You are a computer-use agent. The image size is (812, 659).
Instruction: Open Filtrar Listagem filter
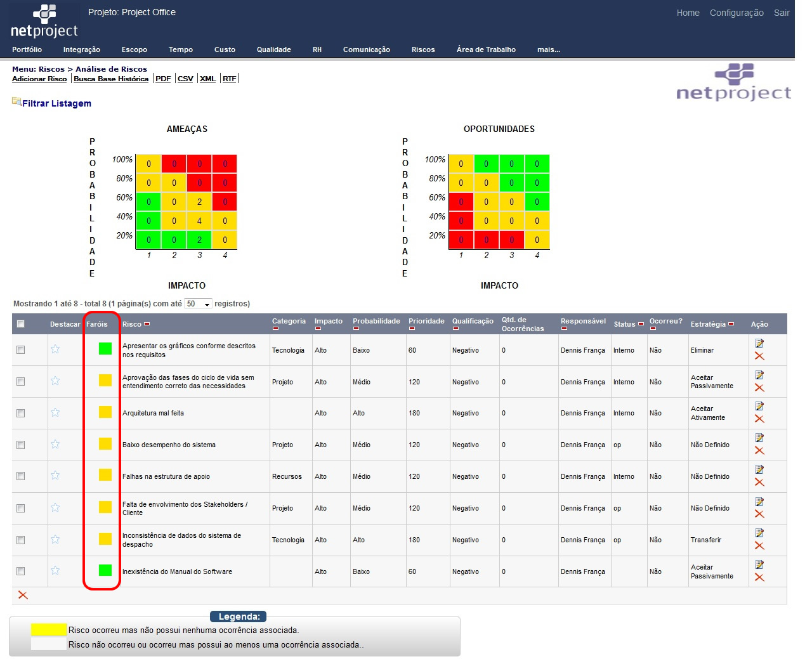[56, 103]
